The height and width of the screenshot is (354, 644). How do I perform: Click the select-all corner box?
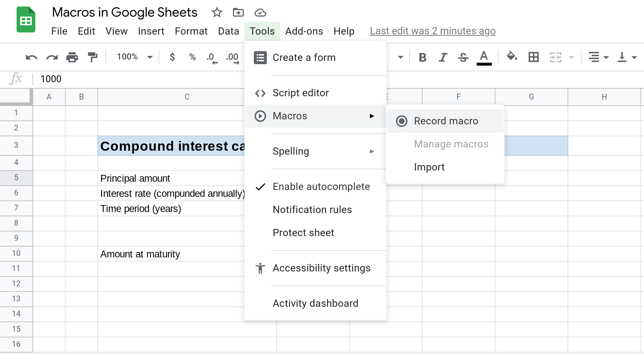pyautogui.click(x=16, y=97)
